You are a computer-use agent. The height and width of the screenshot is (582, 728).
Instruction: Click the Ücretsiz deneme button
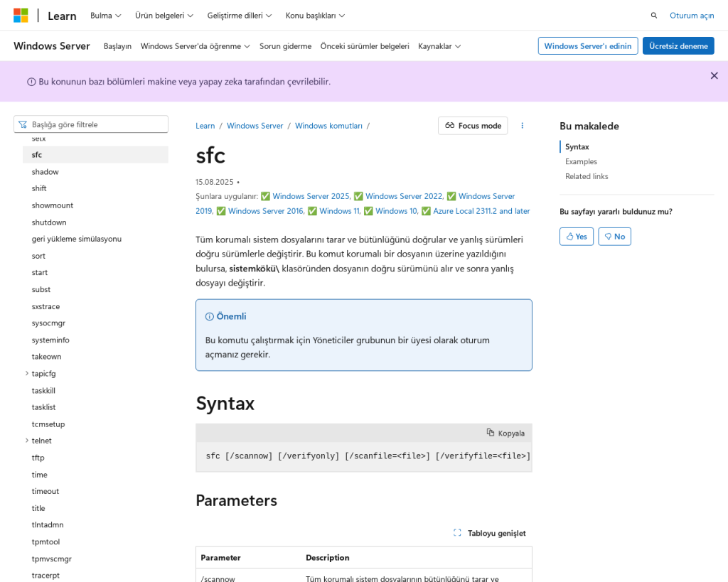[x=678, y=46]
